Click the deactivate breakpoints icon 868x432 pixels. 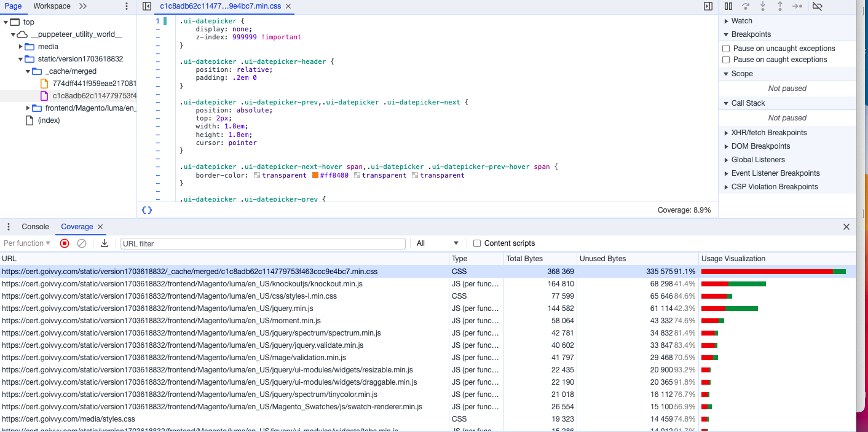[817, 6]
